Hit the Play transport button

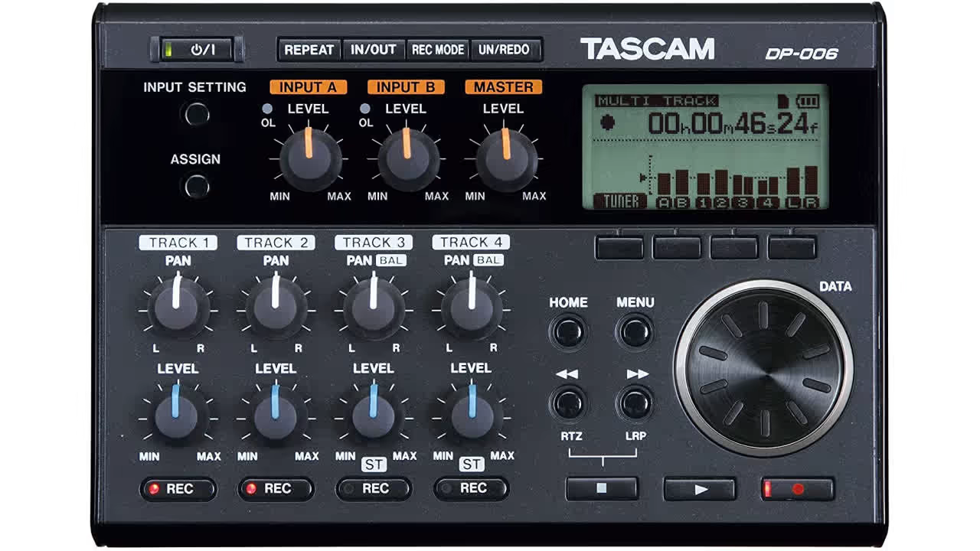700,488
